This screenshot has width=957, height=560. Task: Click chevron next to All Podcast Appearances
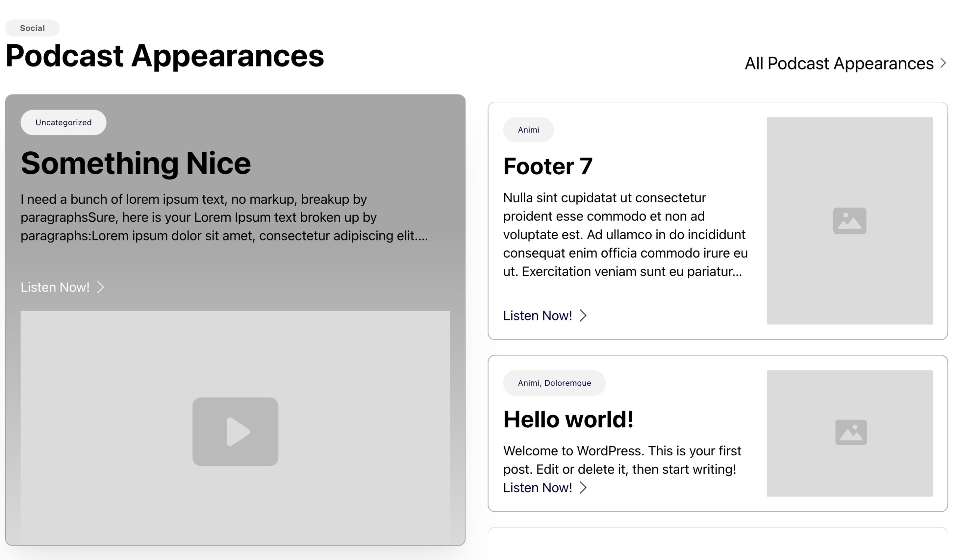point(943,63)
